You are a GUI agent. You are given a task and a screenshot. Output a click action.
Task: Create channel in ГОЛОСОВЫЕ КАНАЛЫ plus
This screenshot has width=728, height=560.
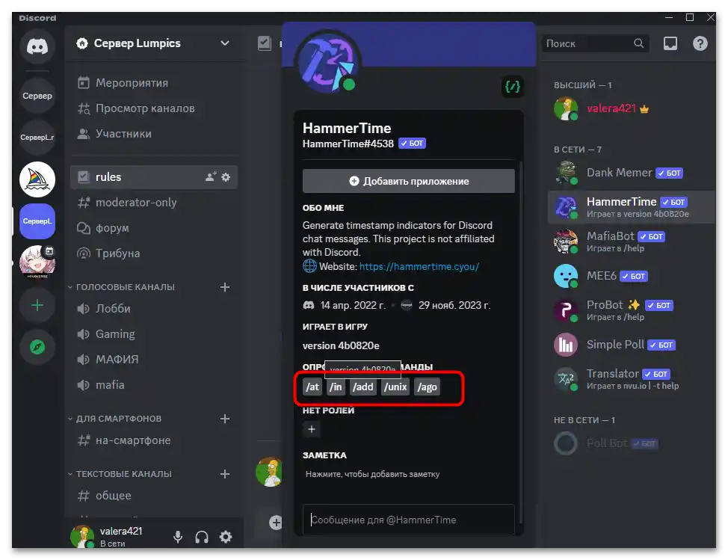[x=225, y=287]
